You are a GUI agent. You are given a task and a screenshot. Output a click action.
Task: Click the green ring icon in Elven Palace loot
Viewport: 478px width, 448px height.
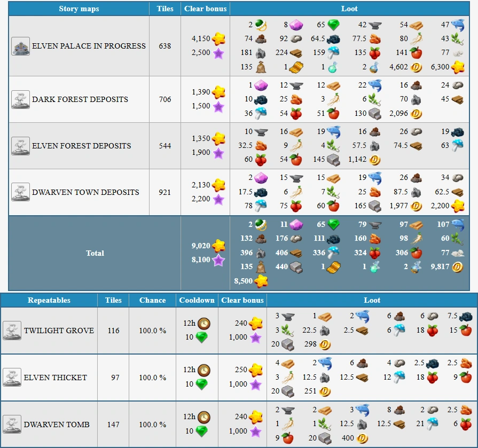tap(260, 25)
